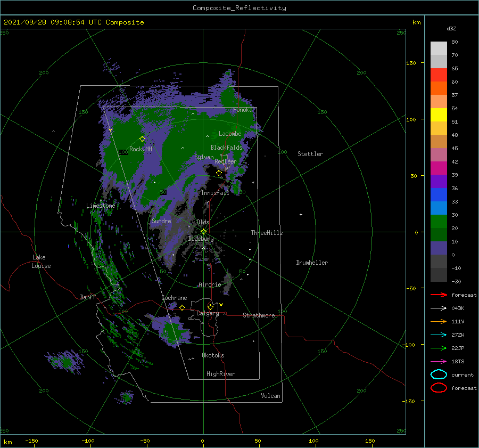
Task: Select the orange 111V arrow icon
Action: 439,321
